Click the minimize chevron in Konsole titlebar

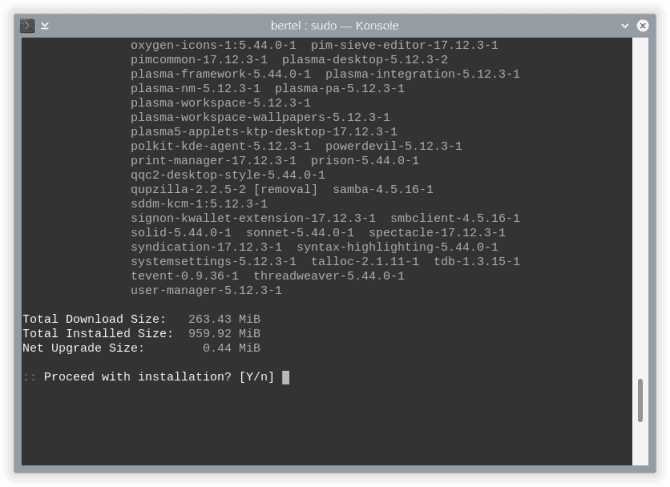click(625, 26)
